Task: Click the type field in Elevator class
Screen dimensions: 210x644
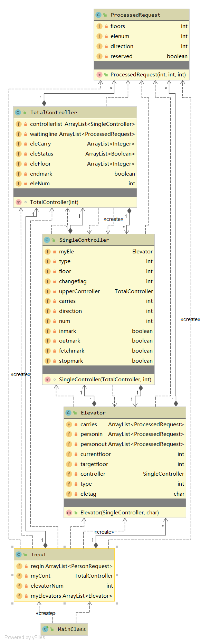Action: (x=86, y=484)
